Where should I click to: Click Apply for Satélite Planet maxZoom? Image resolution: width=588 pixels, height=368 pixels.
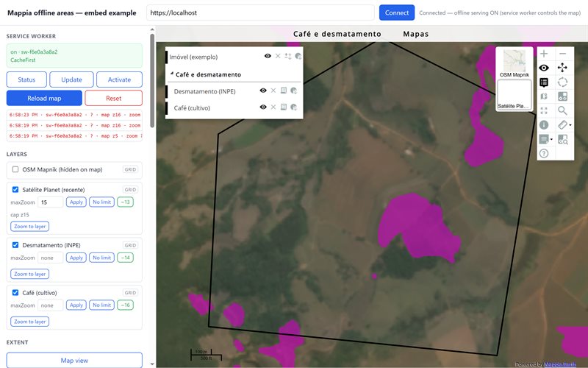[76, 202]
